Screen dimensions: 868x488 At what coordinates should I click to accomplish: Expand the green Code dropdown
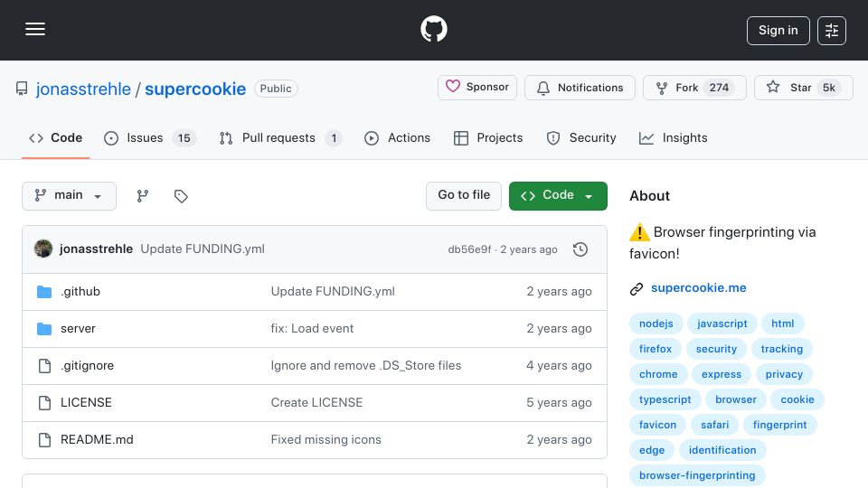point(558,196)
